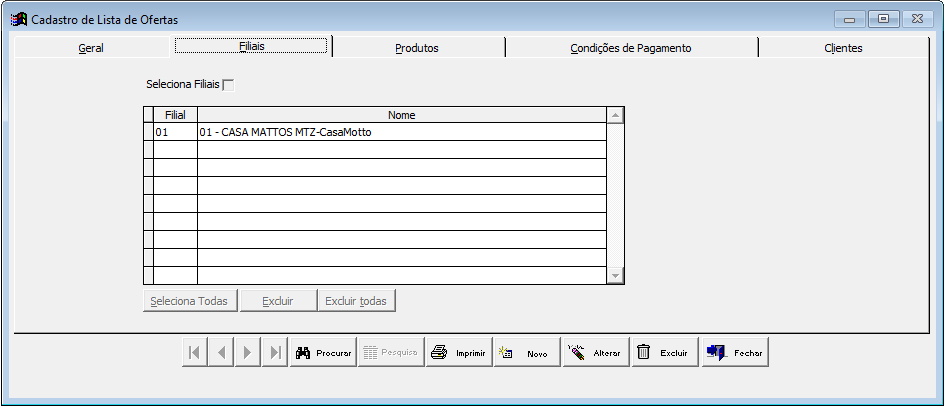Viewport: 945px width, 406px height.
Task: Click previous record arrow button
Action: point(221,352)
